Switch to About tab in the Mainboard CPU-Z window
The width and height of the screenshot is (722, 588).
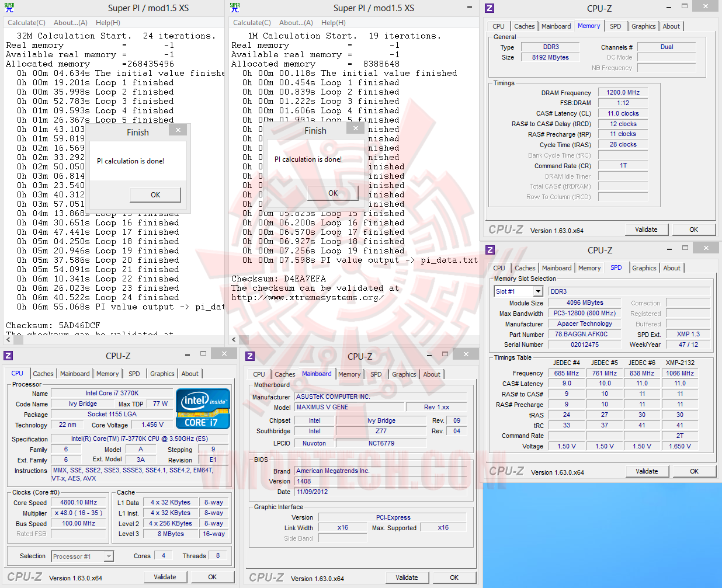pyautogui.click(x=432, y=374)
